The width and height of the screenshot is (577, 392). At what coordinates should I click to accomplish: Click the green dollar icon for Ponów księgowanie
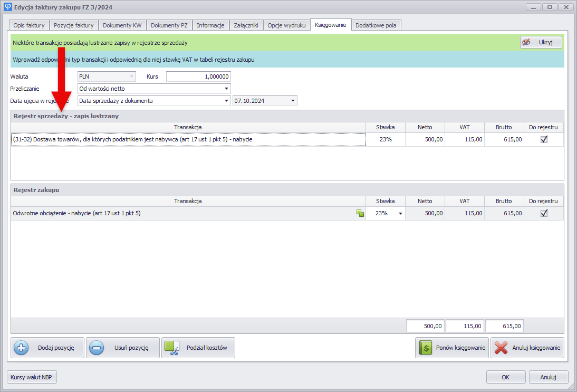(x=426, y=348)
